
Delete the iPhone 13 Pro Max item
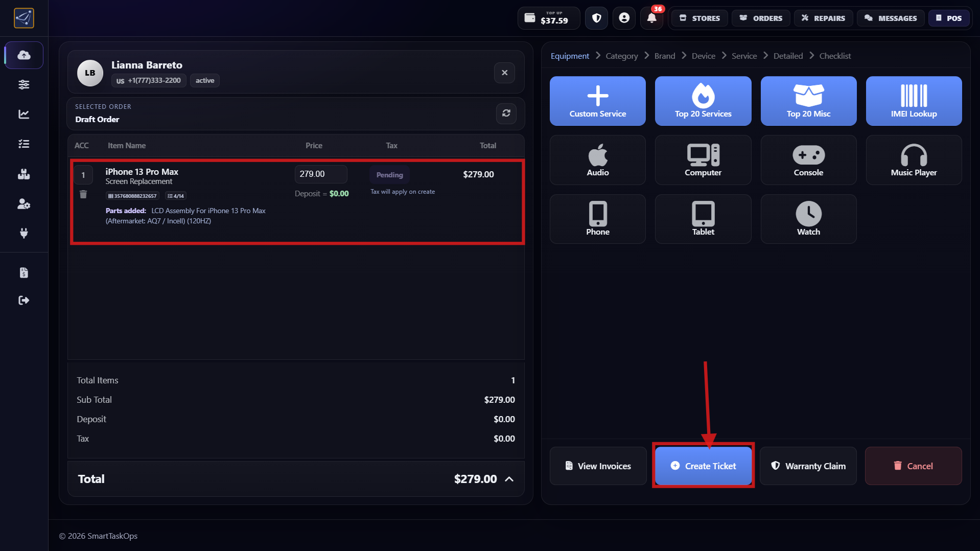coord(83,194)
